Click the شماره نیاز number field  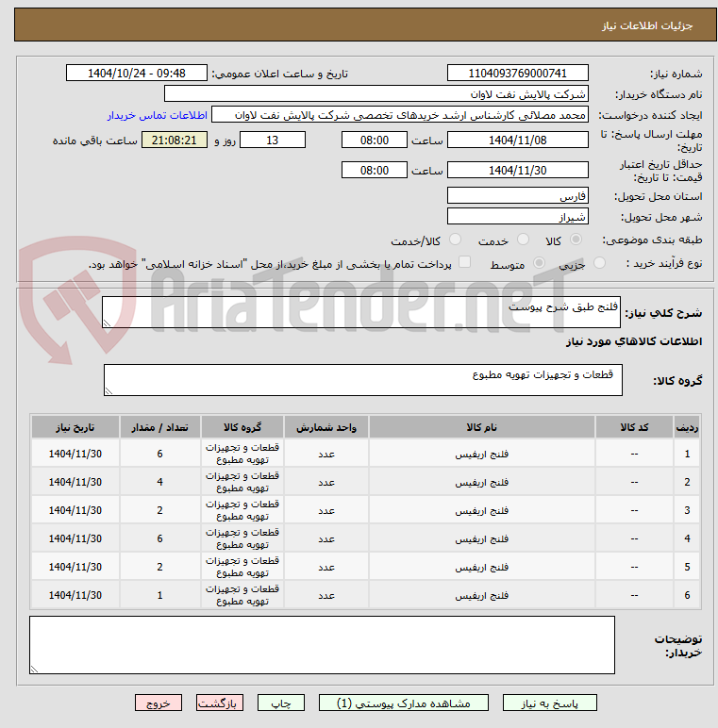pyautogui.click(x=517, y=73)
